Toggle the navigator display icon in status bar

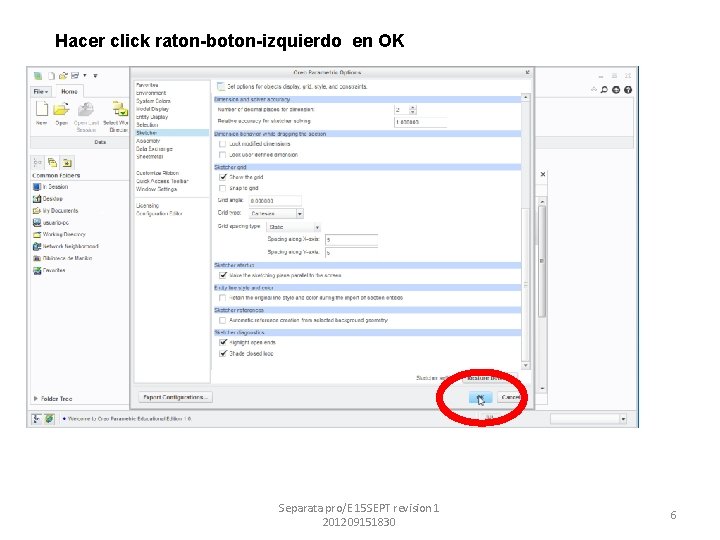click(37, 419)
